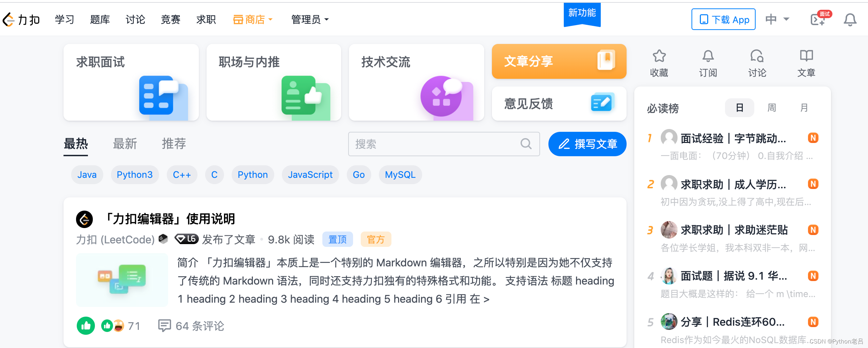
Task: Click the 官方 official tag
Action: [376, 239]
